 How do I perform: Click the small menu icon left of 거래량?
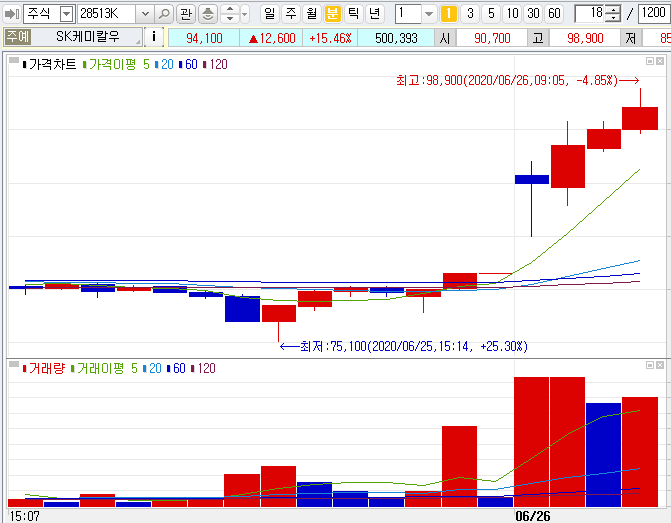click(14, 364)
